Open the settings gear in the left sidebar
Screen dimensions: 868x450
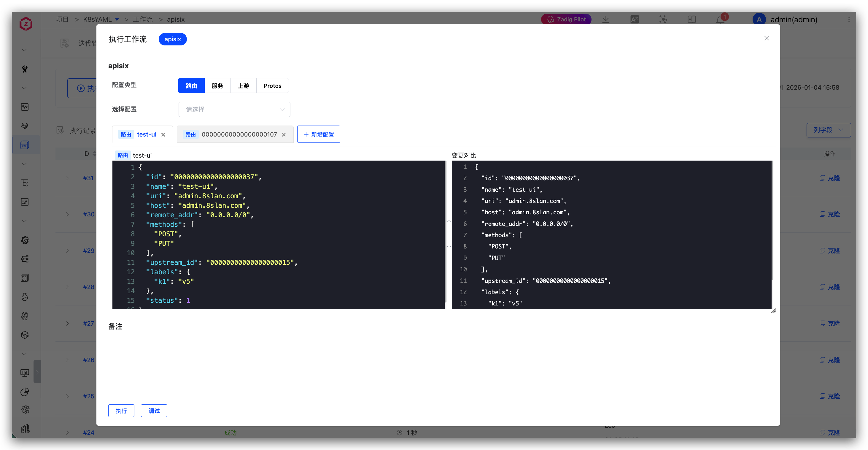click(25, 409)
